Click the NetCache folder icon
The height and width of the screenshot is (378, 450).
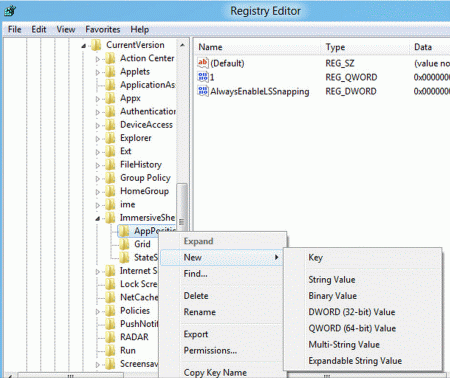click(110, 297)
